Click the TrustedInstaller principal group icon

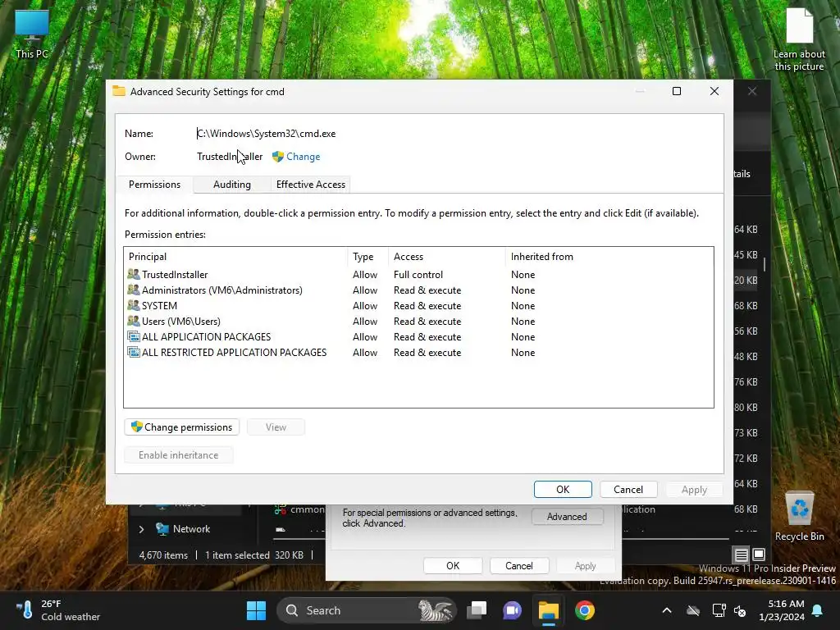134,274
